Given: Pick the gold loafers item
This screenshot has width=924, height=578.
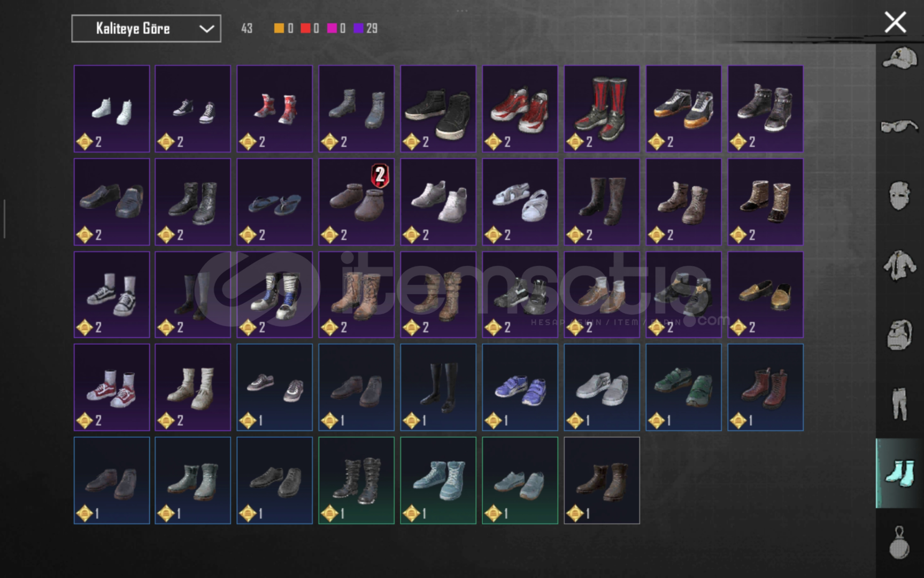Looking at the screenshot, I should coord(765,294).
